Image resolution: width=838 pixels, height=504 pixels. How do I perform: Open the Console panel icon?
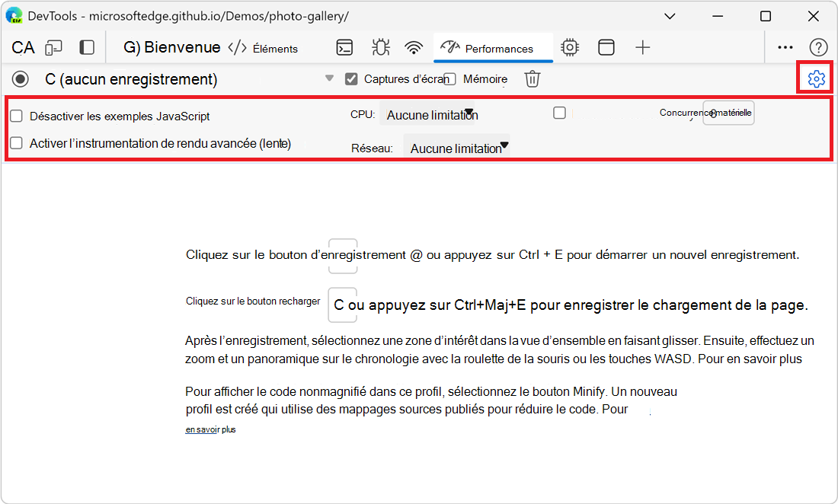344,46
